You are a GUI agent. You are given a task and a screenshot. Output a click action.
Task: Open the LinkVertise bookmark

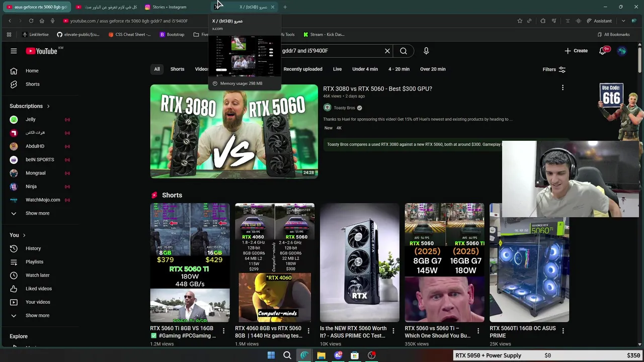[35, 35]
